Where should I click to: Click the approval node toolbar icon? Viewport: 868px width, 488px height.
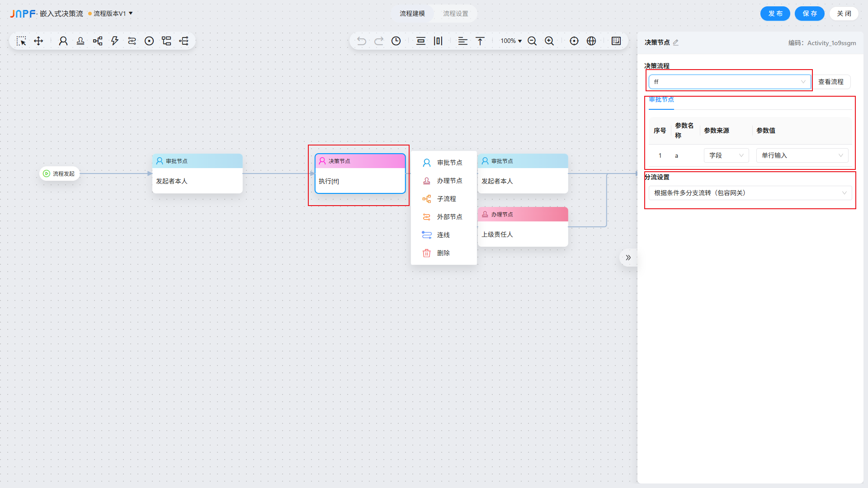point(63,41)
